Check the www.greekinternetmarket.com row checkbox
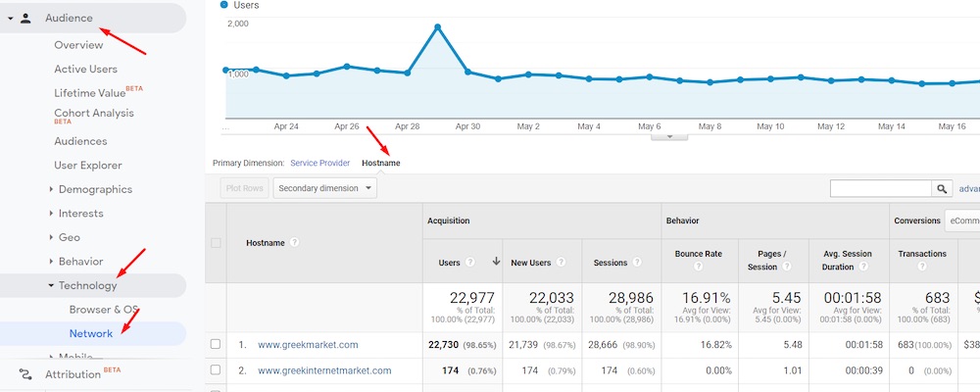 [216, 370]
